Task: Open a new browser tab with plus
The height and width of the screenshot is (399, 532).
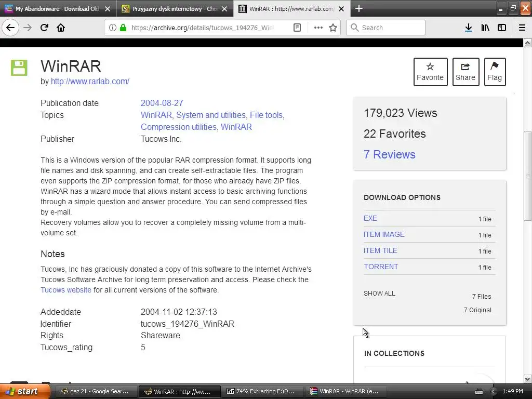Action: coord(359,8)
